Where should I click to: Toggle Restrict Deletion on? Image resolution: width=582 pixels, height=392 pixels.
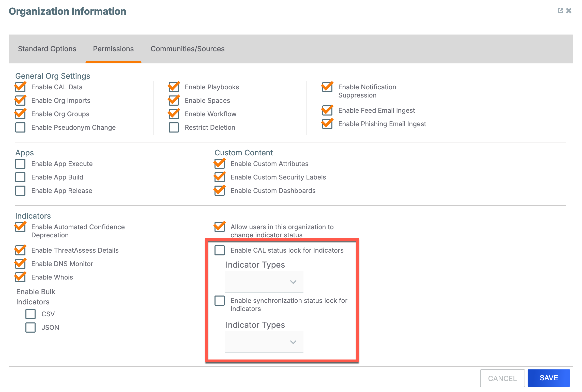pos(174,127)
